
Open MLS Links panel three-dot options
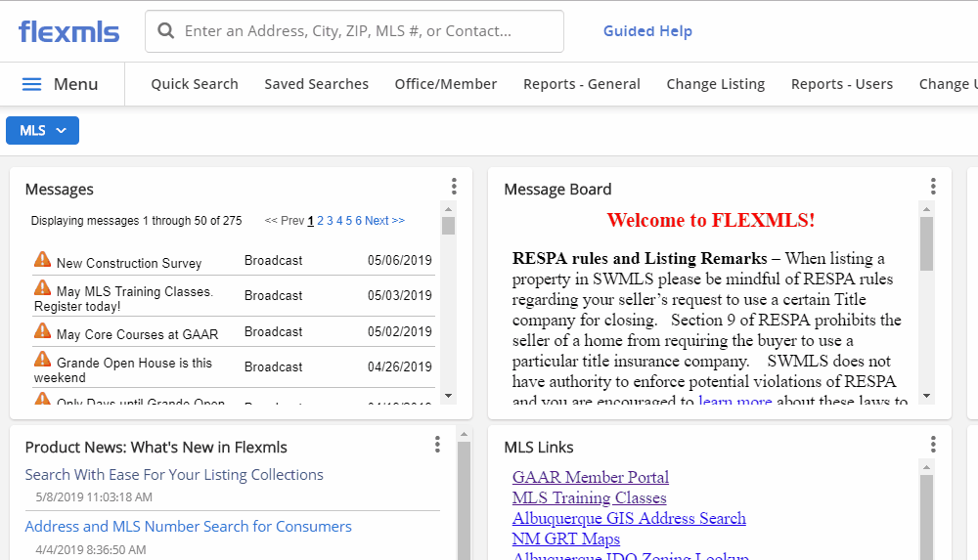point(933,445)
